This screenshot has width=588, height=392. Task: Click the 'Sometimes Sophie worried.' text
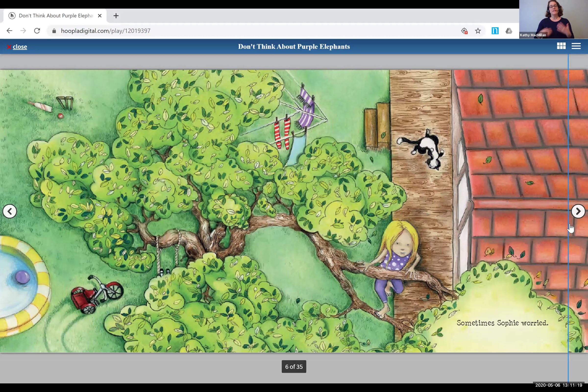click(502, 323)
